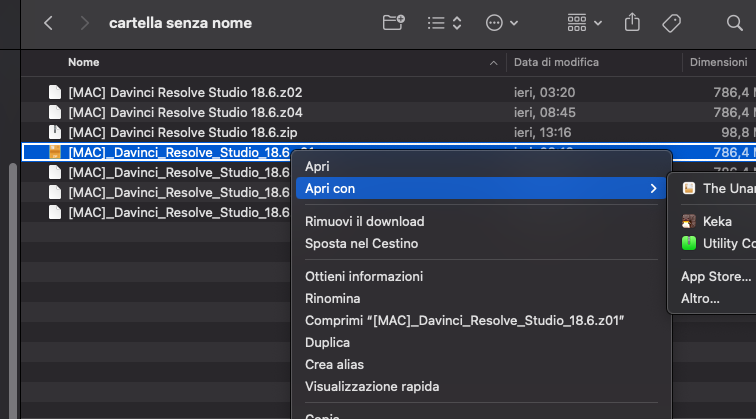The height and width of the screenshot is (419, 756).
Task: Create new folder with toolbar icon
Action: (x=393, y=23)
